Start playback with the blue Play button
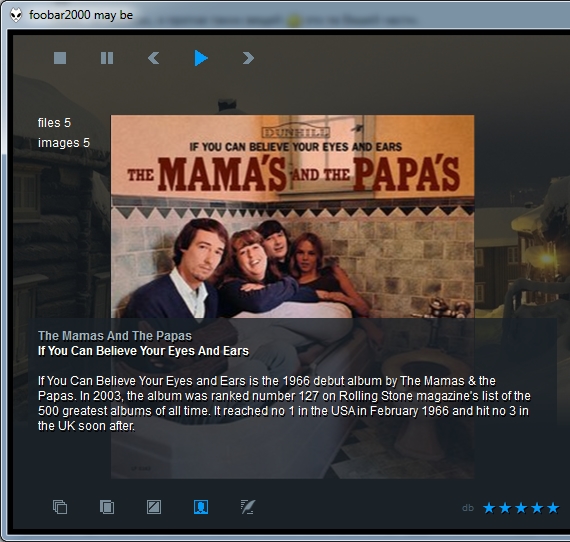 click(x=201, y=58)
